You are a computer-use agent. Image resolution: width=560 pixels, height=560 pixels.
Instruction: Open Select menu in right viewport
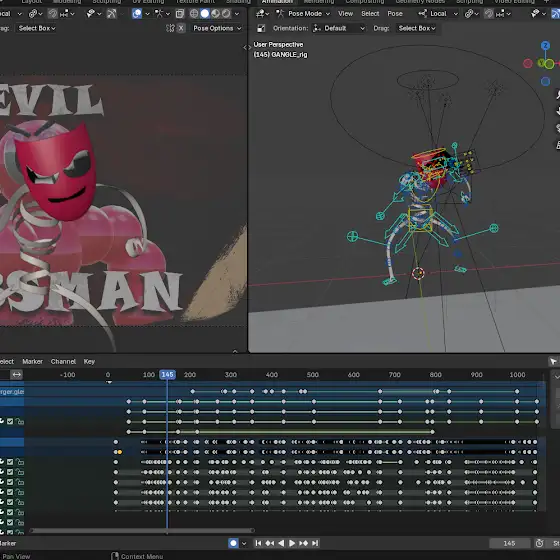click(370, 14)
